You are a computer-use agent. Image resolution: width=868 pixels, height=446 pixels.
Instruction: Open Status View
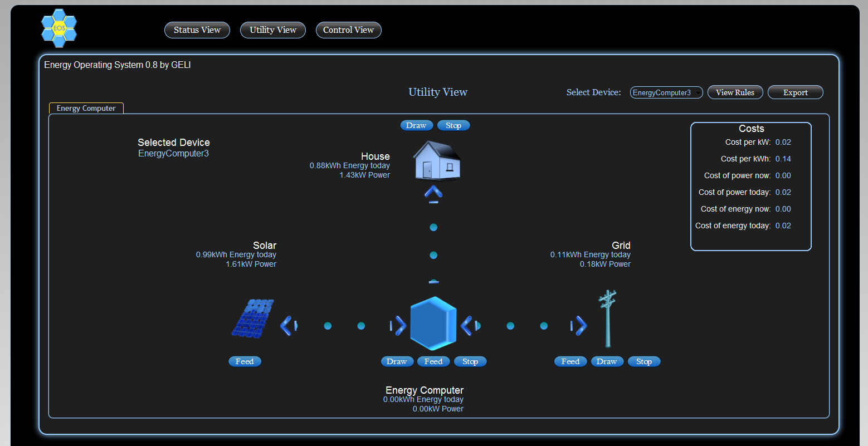197,30
